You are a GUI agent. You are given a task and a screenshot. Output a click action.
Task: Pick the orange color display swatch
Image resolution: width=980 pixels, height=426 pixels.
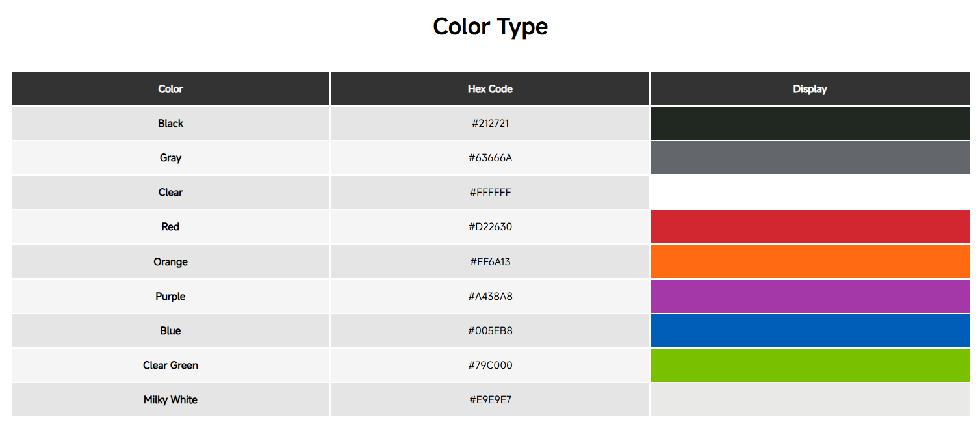810,261
